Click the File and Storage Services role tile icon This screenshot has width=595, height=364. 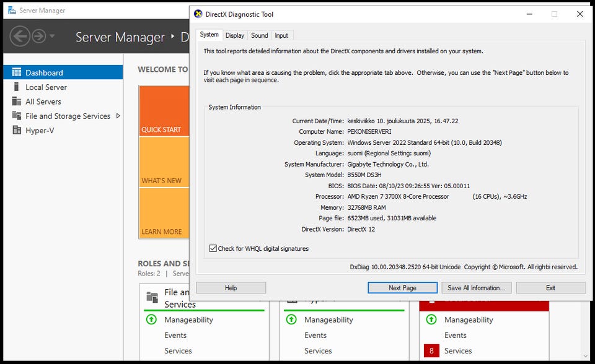tap(152, 297)
